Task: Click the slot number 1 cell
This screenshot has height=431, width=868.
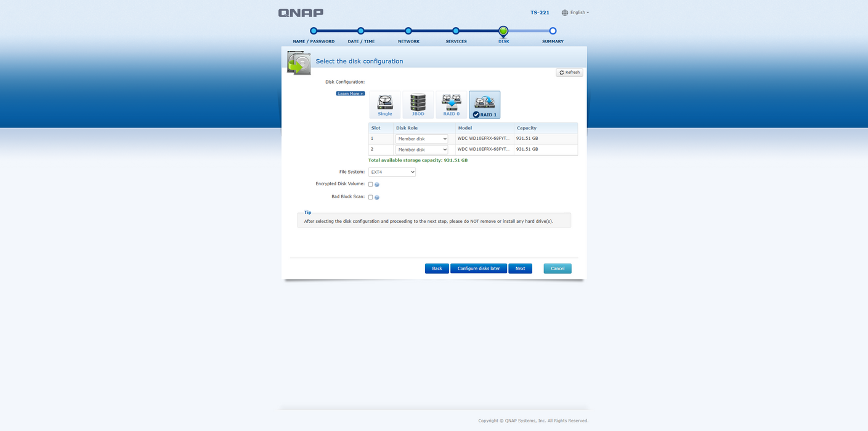Action: click(x=381, y=139)
